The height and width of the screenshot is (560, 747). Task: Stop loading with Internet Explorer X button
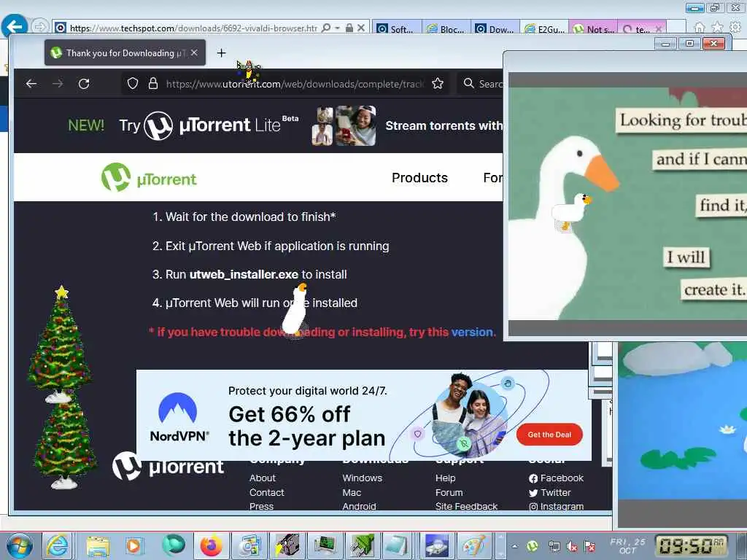tap(361, 28)
